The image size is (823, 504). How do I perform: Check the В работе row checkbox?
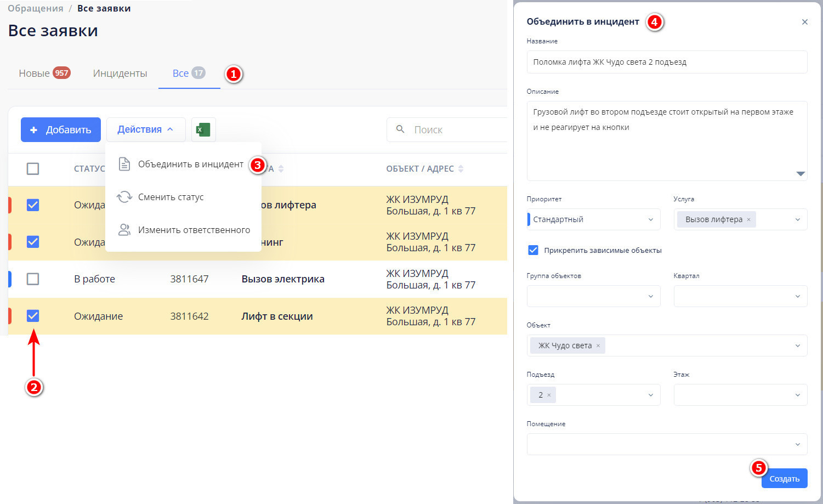(x=33, y=279)
